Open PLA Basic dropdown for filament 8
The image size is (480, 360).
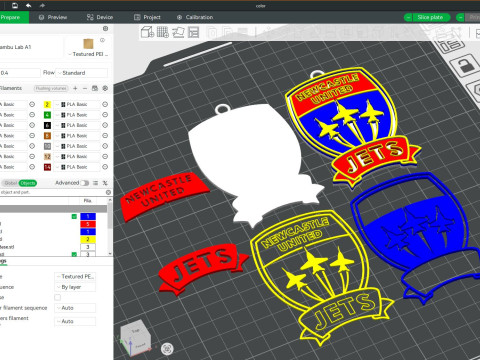tap(77, 136)
